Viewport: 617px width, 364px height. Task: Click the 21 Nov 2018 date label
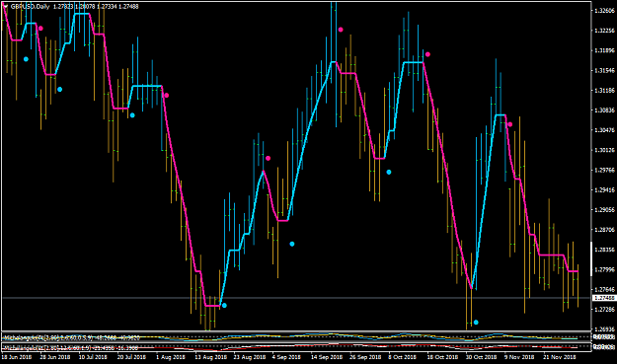click(x=560, y=357)
